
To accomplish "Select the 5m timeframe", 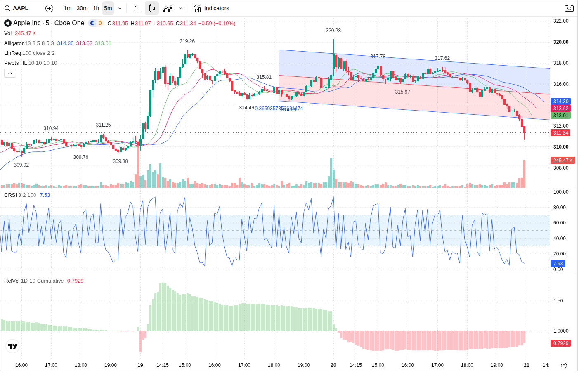I will pos(108,8).
